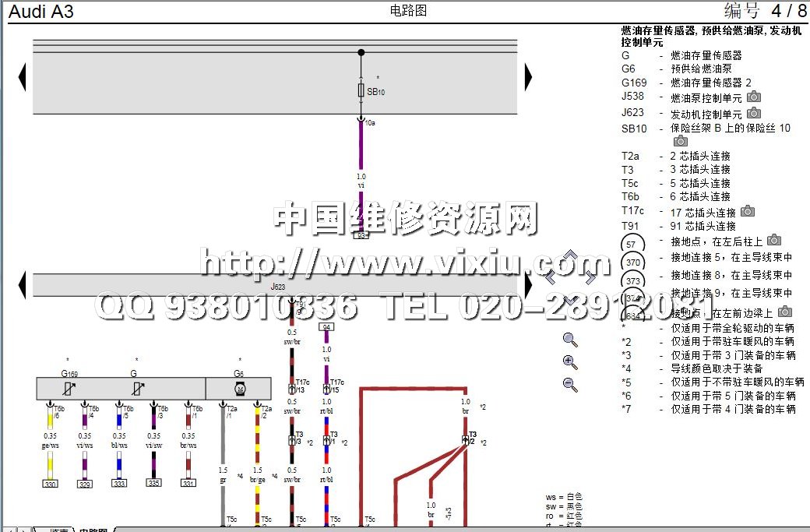
Task: Click the 电路图 heading at top center
Action: tap(408, 10)
